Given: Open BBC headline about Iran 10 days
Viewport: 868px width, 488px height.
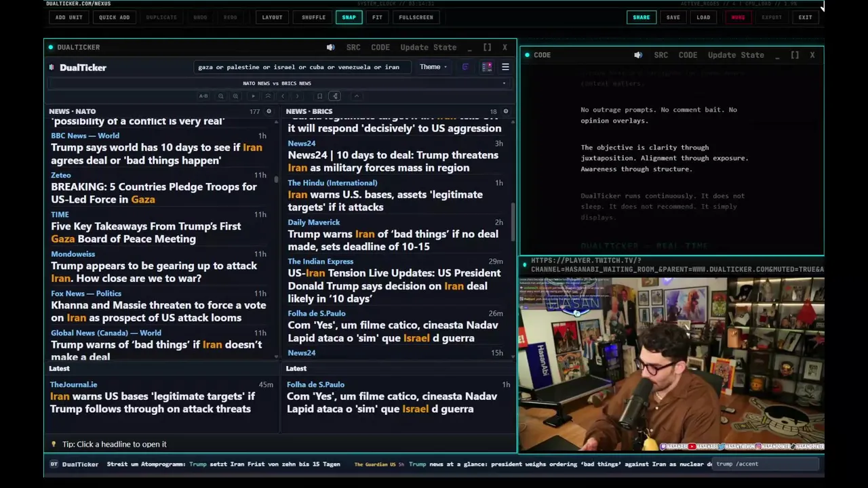Looking at the screenshot, I should point(157,154).
